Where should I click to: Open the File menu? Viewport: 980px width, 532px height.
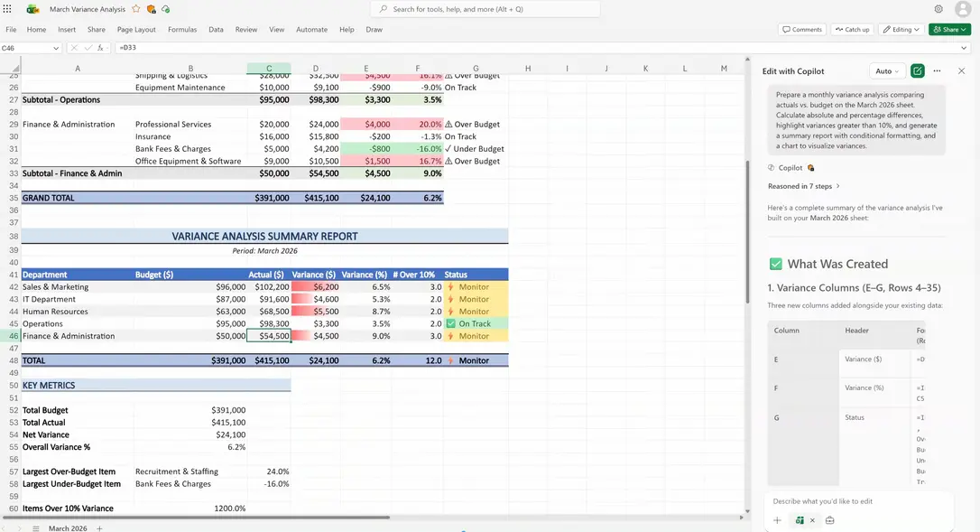pyautogui.click(x=11, y=30)
